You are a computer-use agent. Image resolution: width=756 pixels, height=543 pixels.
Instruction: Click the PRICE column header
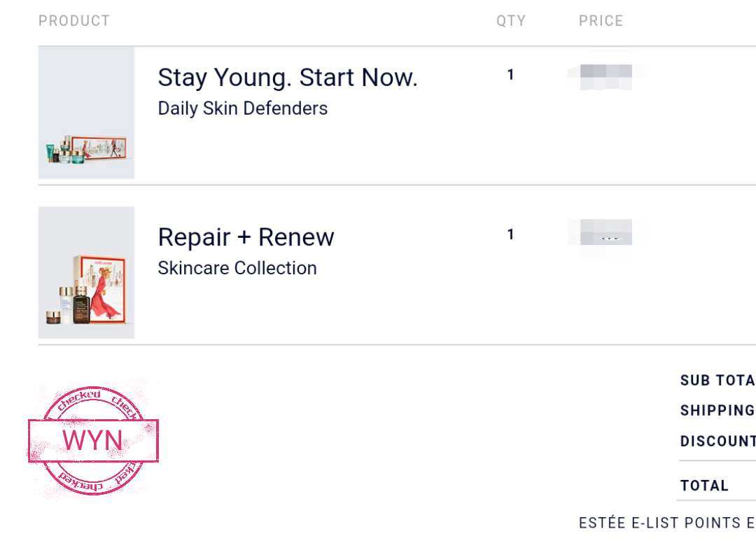pos(601,21)
